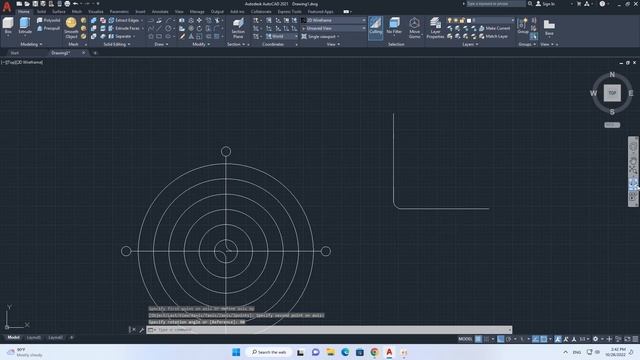Open the AutoCAD application menu logo
The width and height of the screenshot is (640, 360).
point(7,7)
